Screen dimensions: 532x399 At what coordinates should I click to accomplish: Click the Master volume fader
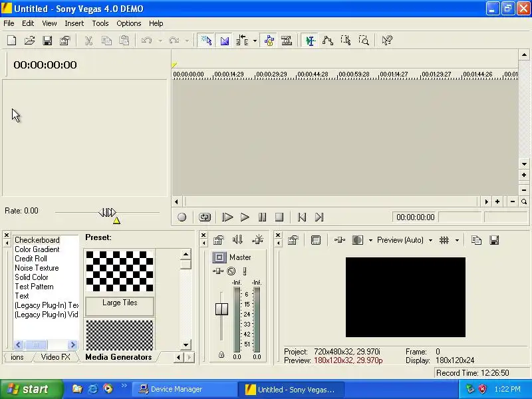pos(221,309)
